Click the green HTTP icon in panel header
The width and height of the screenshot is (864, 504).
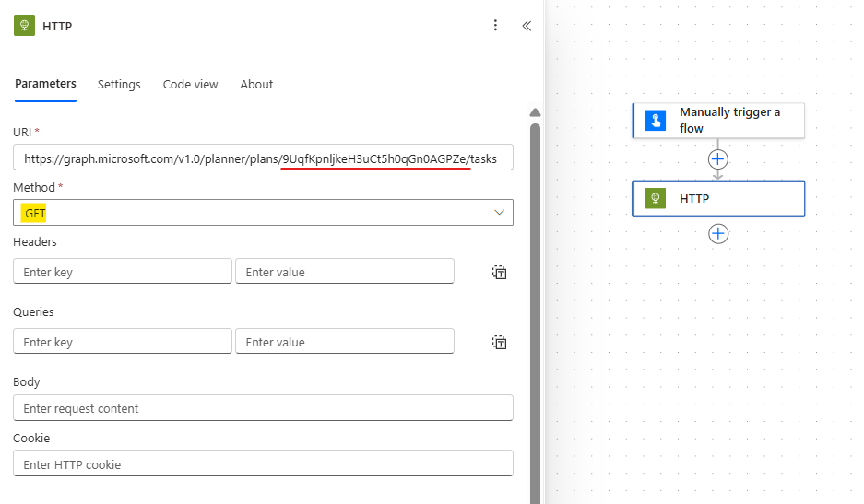[24, 25]
